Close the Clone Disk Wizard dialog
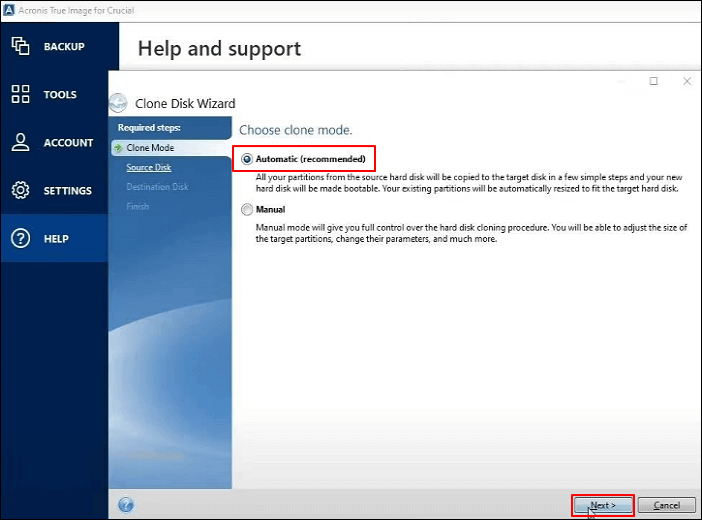 point(685,81)
